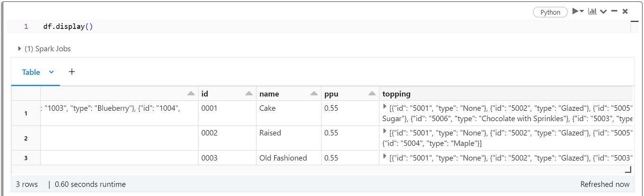Sort the first unnamed column
This screenshot has width=644, height=196.
pyautogui.click(x=191, y=94)
